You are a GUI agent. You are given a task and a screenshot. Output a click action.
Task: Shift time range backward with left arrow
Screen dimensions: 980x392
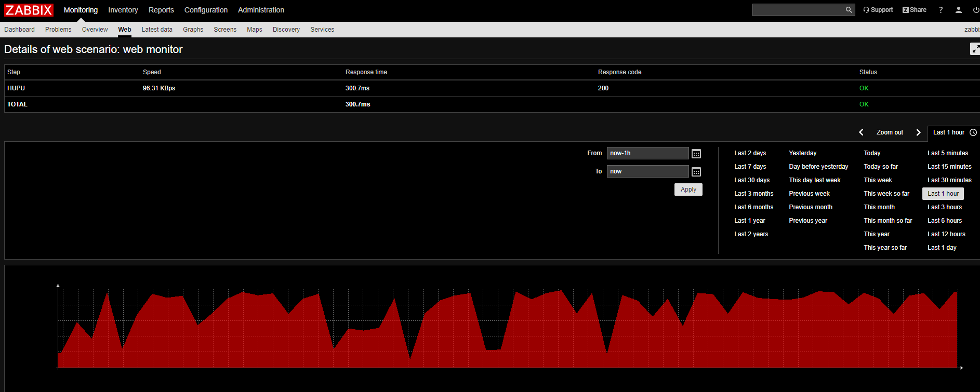coord(862,132)
